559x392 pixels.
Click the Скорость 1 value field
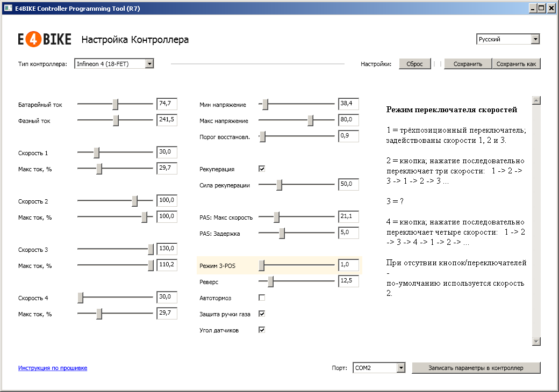167,153
